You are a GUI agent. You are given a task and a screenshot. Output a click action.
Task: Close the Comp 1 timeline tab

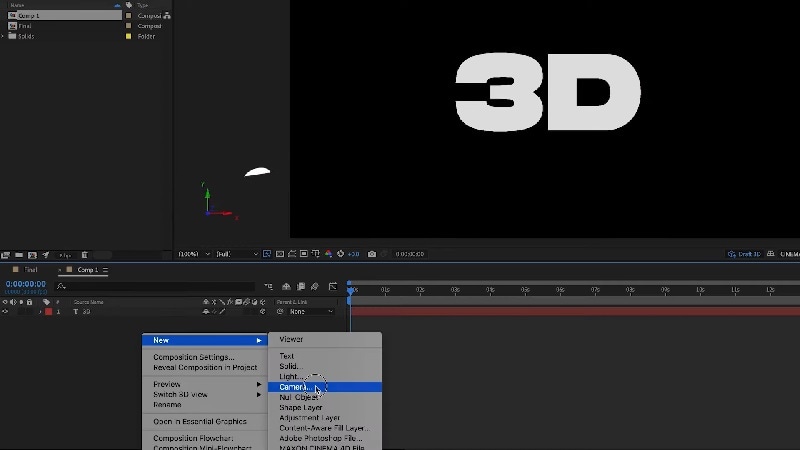tap(60, 269)
